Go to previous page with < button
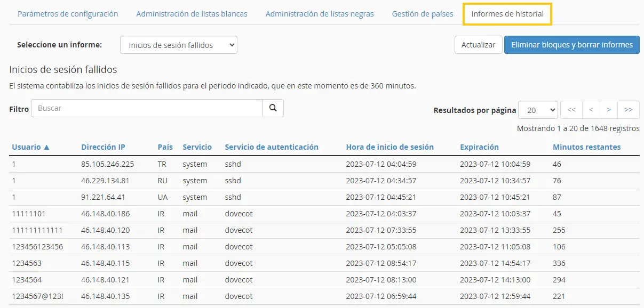 click(591, 110)
